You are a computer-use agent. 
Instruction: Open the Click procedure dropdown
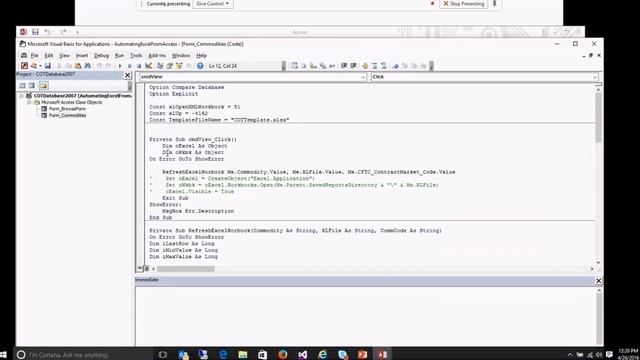[595, 77]
